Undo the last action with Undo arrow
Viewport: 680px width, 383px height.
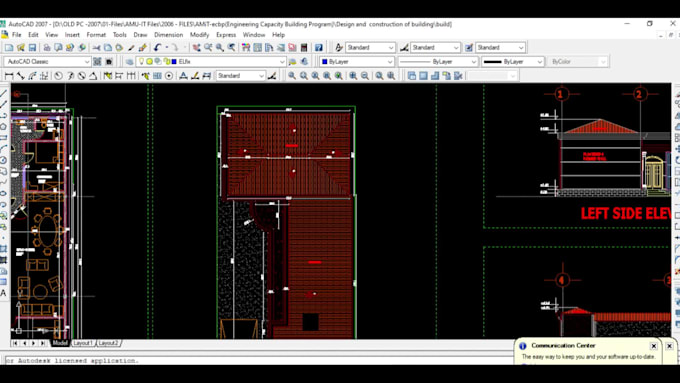[157, 47]
